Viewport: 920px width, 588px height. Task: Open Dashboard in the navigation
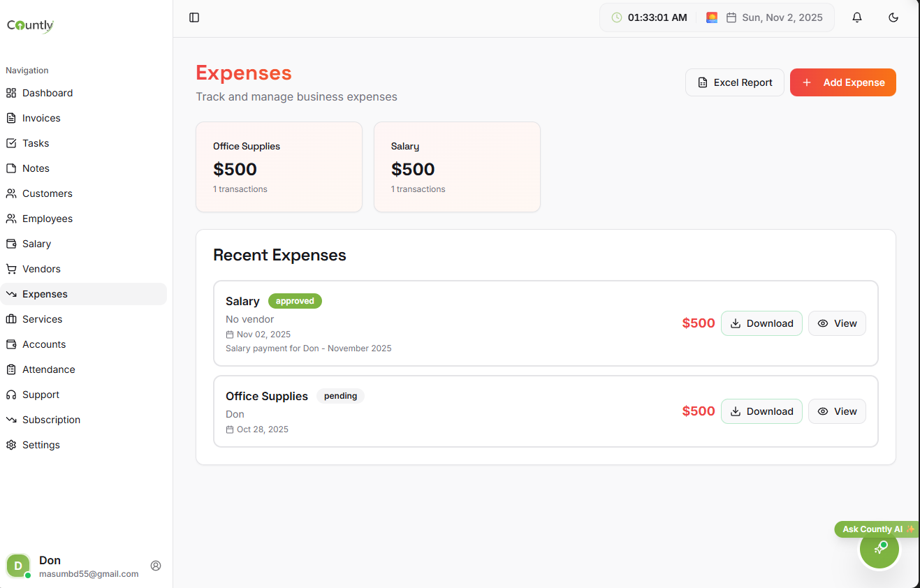coord(48,93)
